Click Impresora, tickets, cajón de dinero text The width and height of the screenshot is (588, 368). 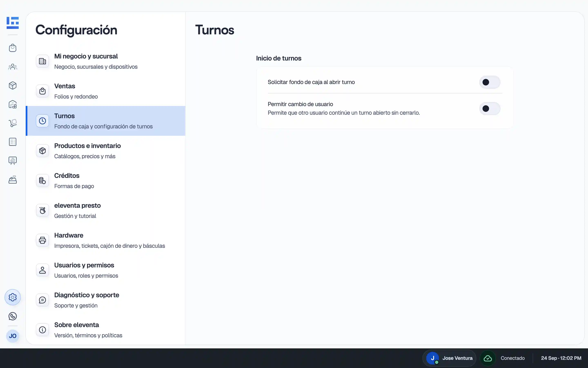click(x=110, y=246)
